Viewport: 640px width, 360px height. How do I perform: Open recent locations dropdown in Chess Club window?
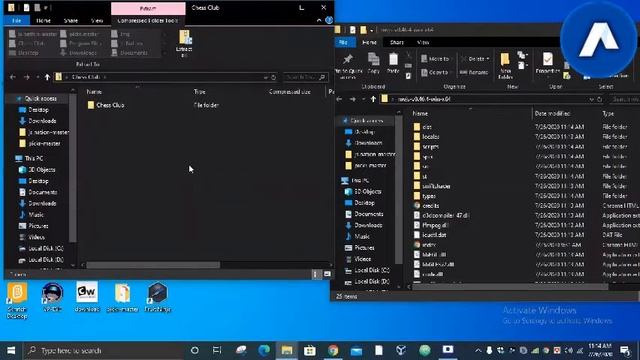point(37,77)
